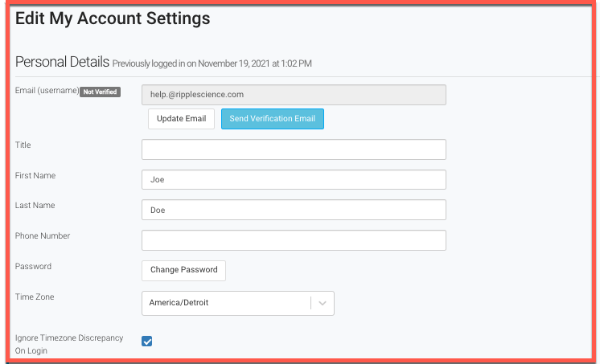Viewport: 600px width, 364px height.
Task: Click the Last Name field containing Doe
Action: click(x=294, y=210)
